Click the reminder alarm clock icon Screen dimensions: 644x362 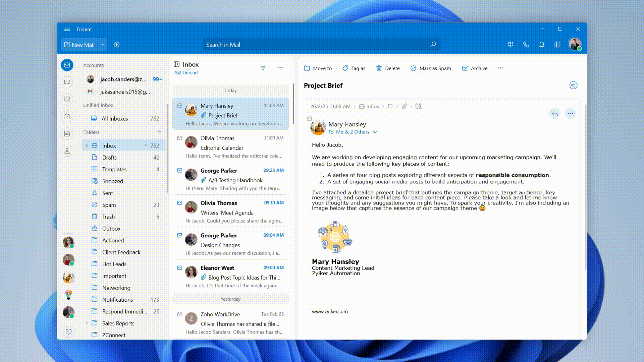coord(418,106)
